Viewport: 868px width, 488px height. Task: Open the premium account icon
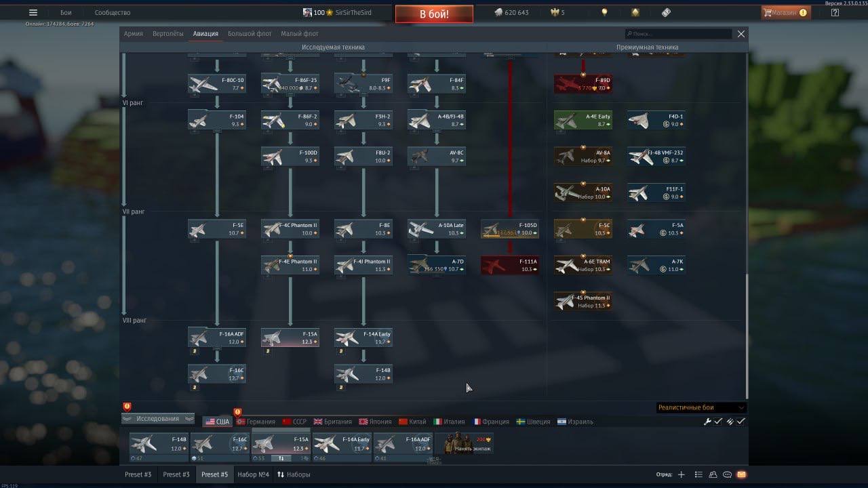(x=635, y=12)
